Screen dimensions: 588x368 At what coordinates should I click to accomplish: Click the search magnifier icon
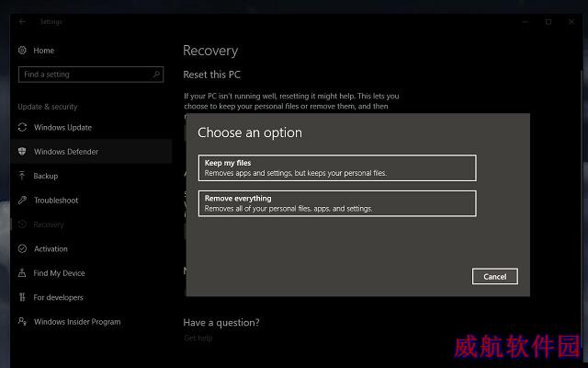click(156, 74)
